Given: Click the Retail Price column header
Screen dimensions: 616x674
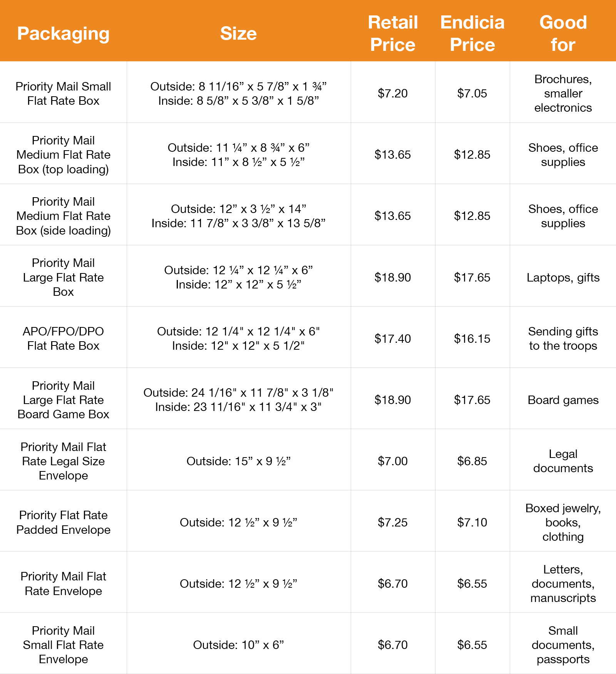Looking at the screenshot, I should click(x=393, y=34).
